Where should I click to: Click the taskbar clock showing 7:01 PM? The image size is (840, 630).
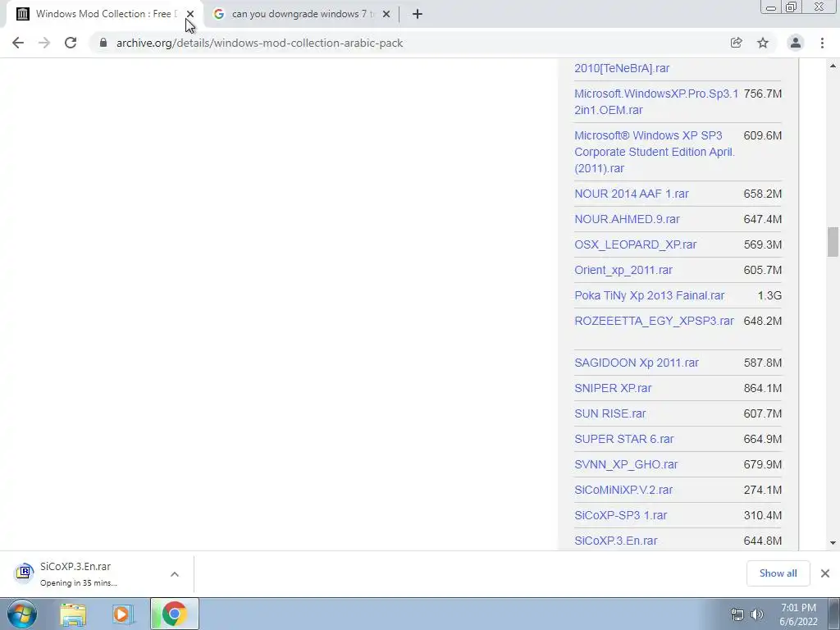click(x=798, y=608)
